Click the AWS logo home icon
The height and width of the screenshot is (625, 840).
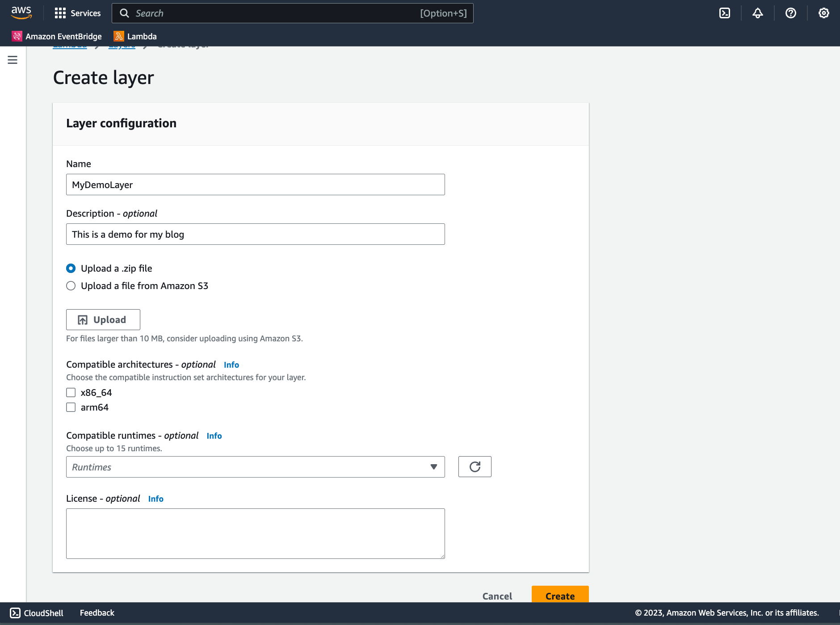click(21, 13)
